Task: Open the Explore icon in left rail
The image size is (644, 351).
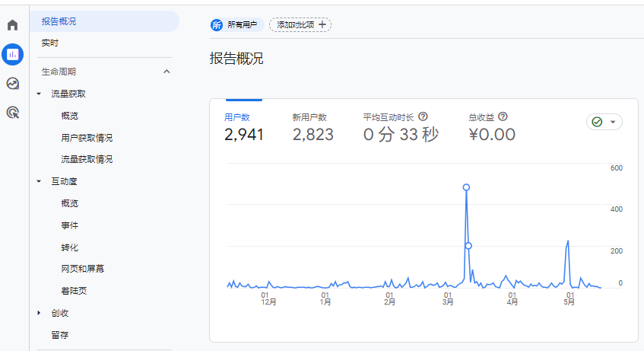Action: pyautogui.click(x=12, y=83)
